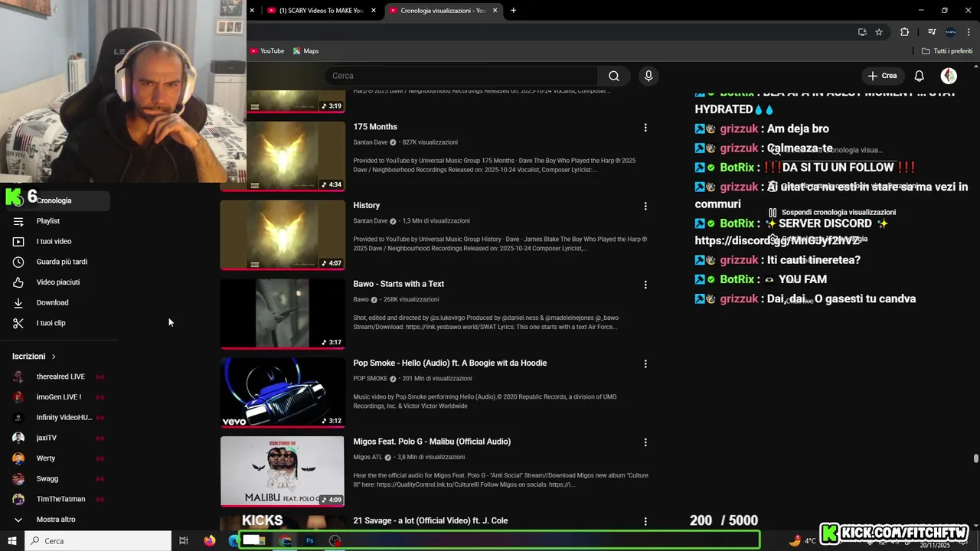This screenshot has width=980, height=551.
Task: Play Migos Malibu thumbnail
Action: click(283, 471)
